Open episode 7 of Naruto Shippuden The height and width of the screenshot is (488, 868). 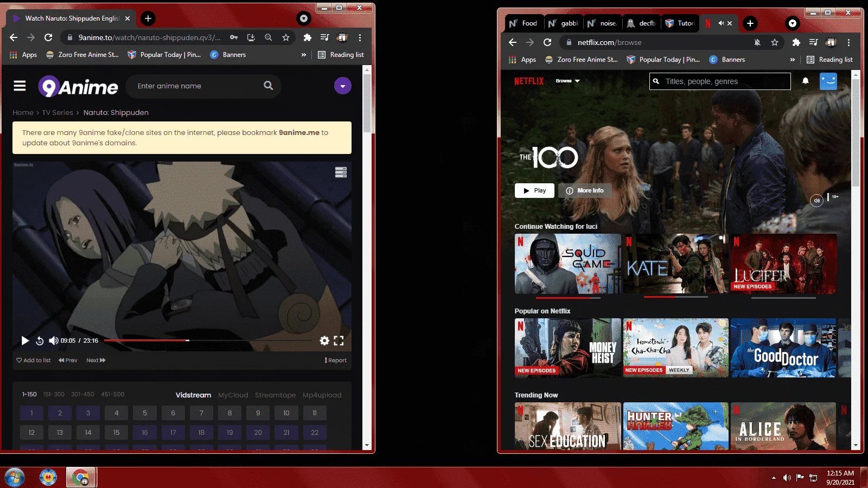click(x=201, y=413)
